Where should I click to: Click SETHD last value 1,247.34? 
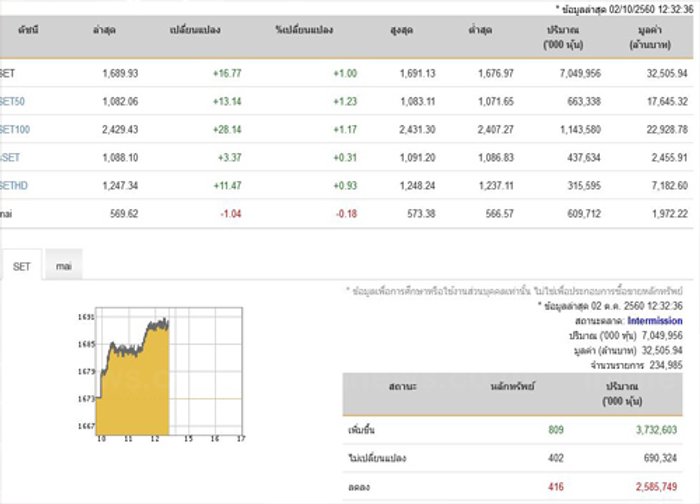[120, 185]
